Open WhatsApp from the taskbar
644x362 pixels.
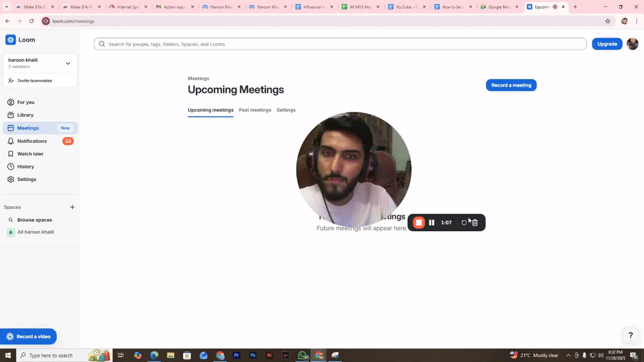tap(302, 355)
